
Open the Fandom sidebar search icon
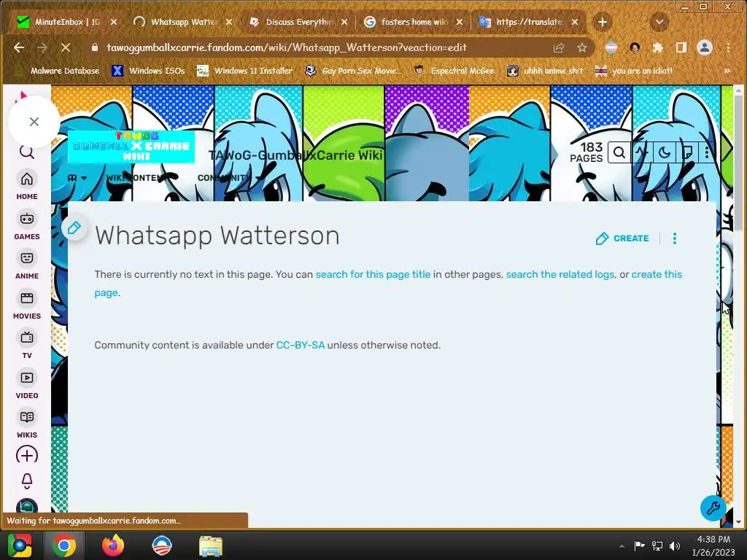coord(27,152)
